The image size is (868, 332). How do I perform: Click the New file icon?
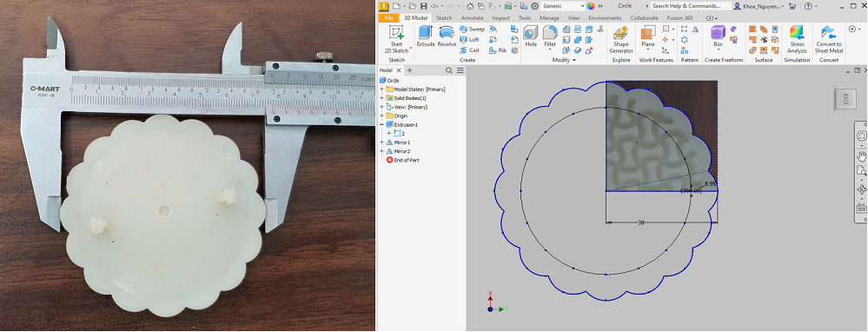tap(396, 6)
